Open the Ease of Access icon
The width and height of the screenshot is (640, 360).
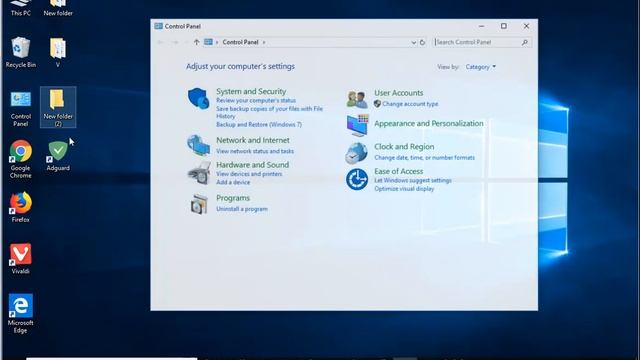(357, 179)
